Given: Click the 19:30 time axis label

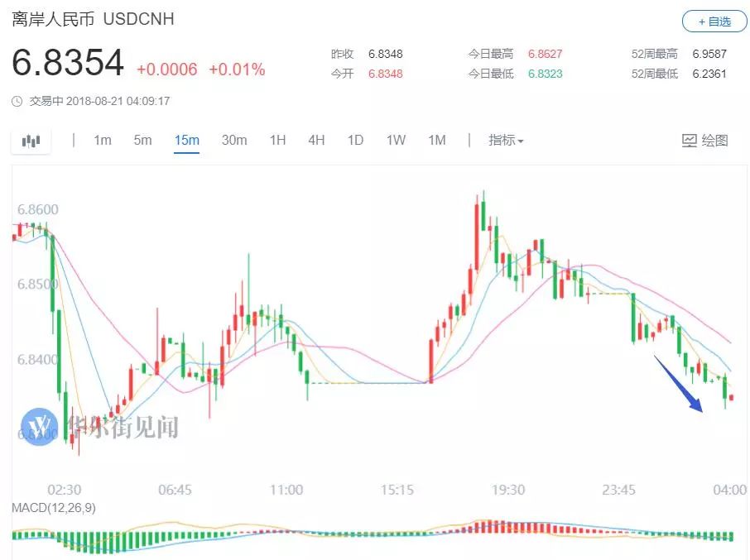Looking at the screenshot, I should (x=508, y=490).
